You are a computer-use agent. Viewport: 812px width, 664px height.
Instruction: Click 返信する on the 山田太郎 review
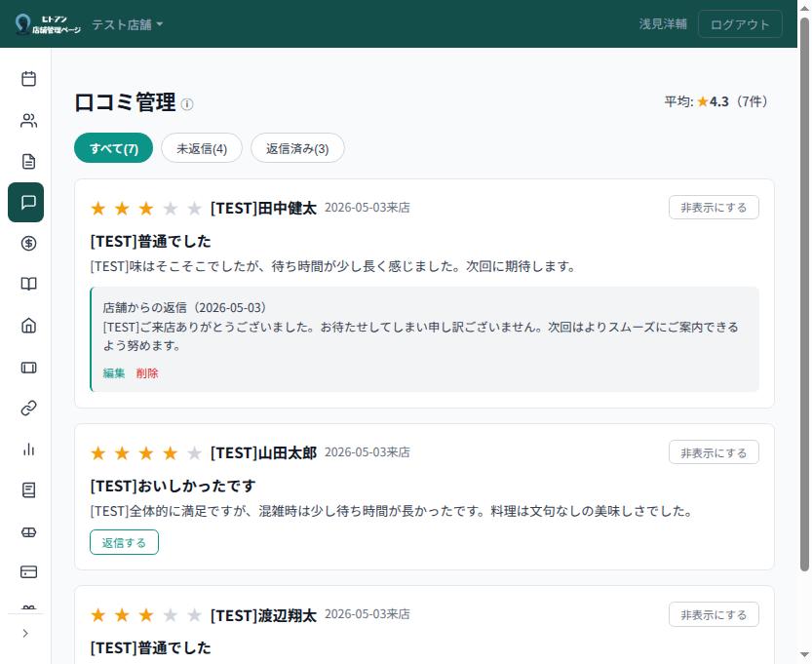click(x=125, y=542)
